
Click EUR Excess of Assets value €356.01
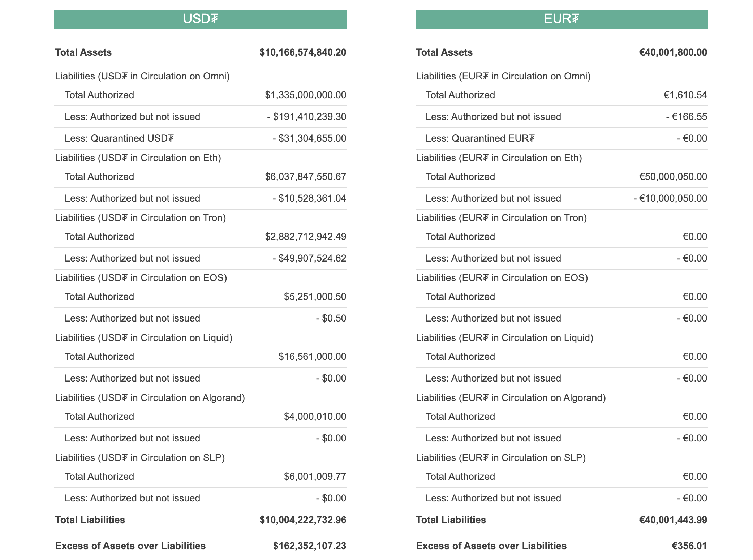(x=689, y=546)
